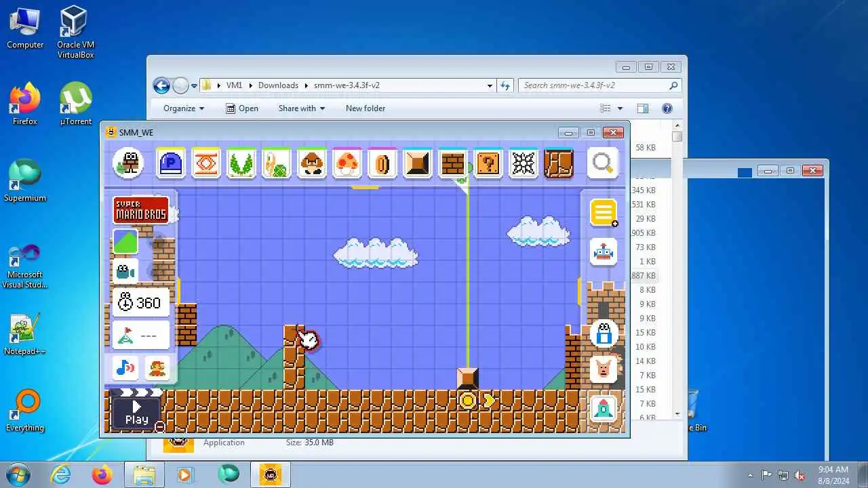Image resolution: width=868 pixels, height=488 pixels.
Task: Select the sideways trampoline item
Action: [x=206, y=163]
